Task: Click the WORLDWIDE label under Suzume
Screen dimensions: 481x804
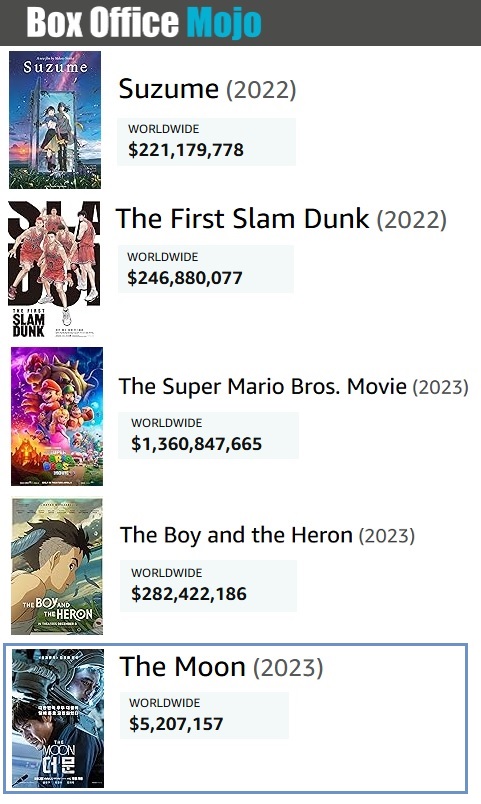Action: 164,129
